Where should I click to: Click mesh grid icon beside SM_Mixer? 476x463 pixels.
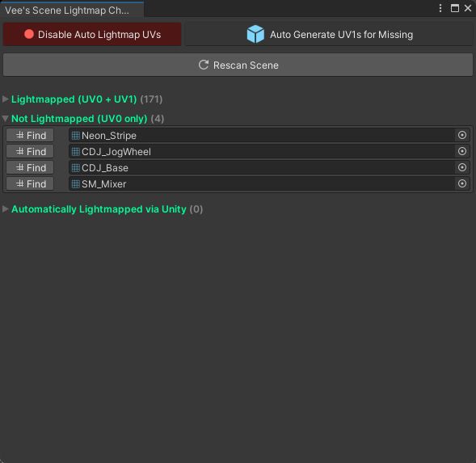76,183
